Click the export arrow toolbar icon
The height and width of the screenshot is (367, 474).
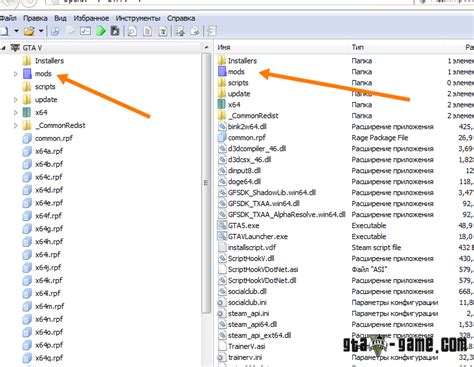point(195,31)
